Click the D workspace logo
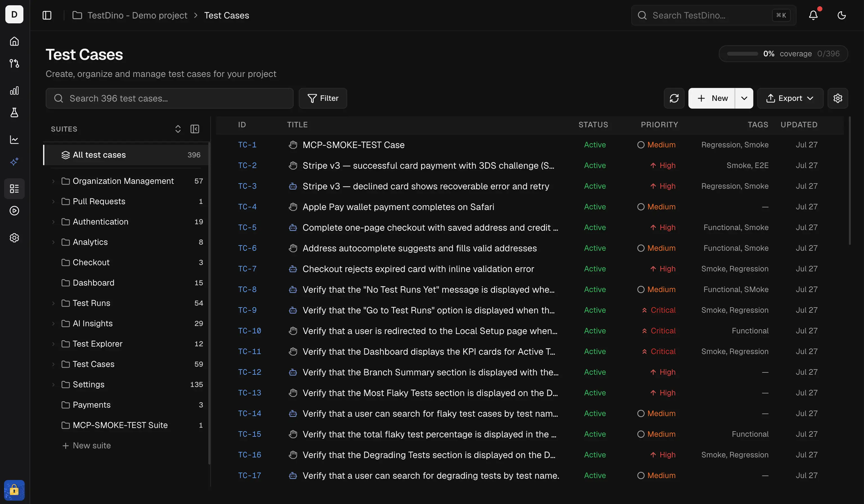Viewport: 864px width, 504px height. pyautogui.click(x=14, y=14)
